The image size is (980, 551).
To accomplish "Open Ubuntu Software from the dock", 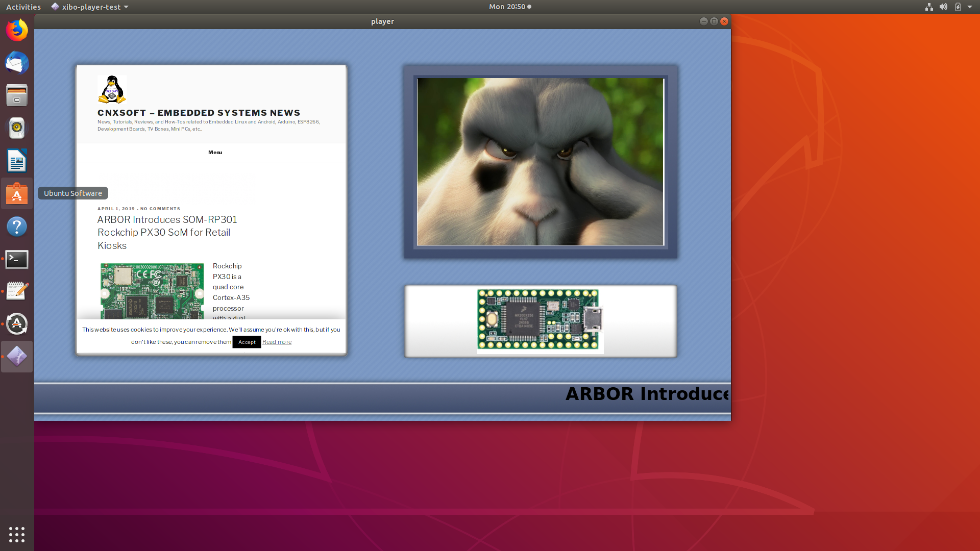I will click(x=17, y=193).
